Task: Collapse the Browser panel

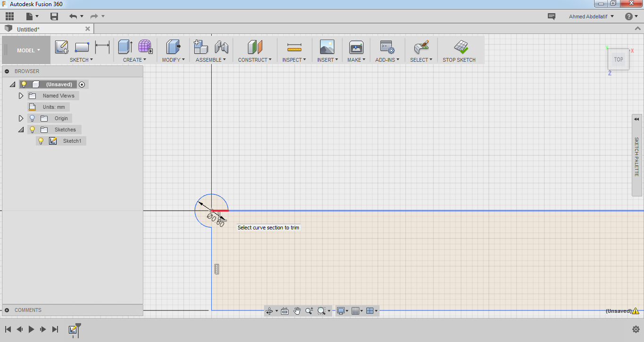Action: click(x=7, y=71)
